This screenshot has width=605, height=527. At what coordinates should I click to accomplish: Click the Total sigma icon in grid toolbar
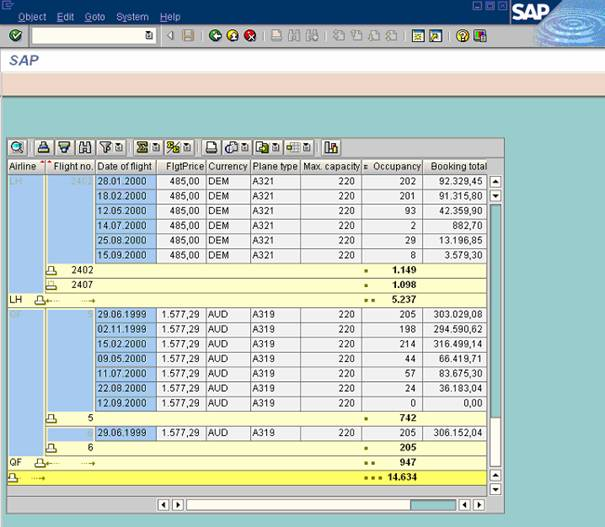[x=146, y=147]
